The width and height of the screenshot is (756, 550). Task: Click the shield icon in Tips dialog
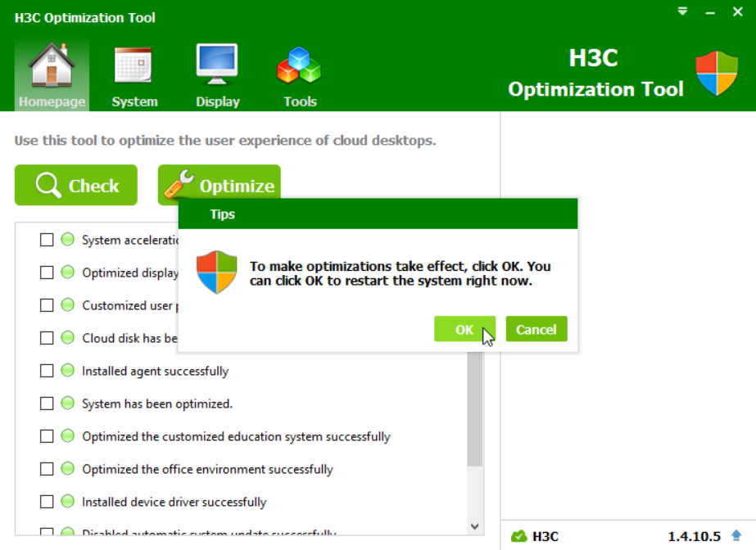tap(216, 272)
